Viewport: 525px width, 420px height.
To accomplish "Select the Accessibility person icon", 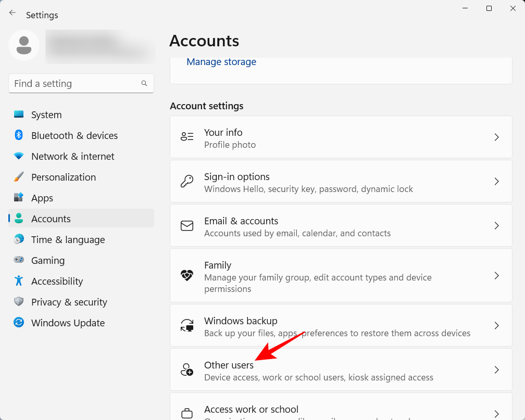I will [18, 281].
